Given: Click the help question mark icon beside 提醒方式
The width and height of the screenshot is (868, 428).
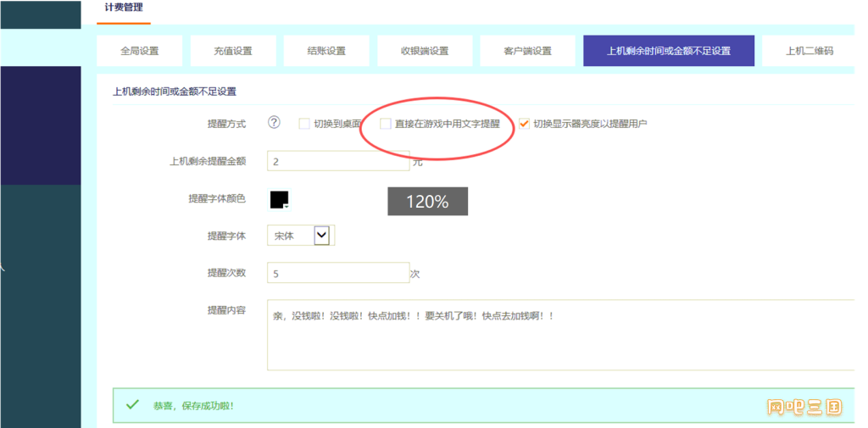Looking at the screenshot, I should point(274,123).
